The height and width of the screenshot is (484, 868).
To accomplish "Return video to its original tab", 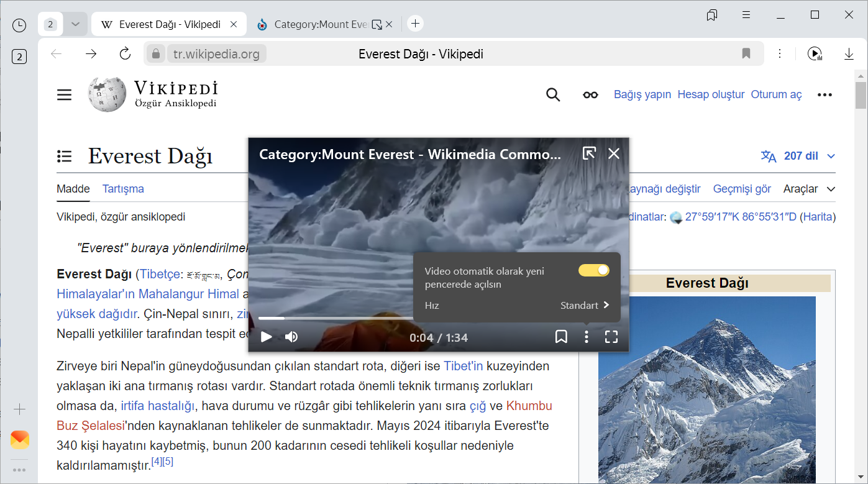I will 589,153.
